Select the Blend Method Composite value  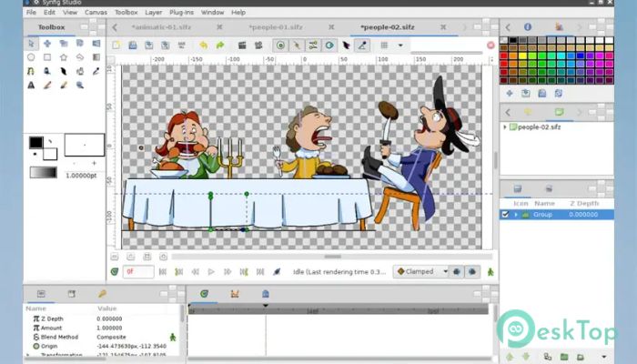point(111,338)
